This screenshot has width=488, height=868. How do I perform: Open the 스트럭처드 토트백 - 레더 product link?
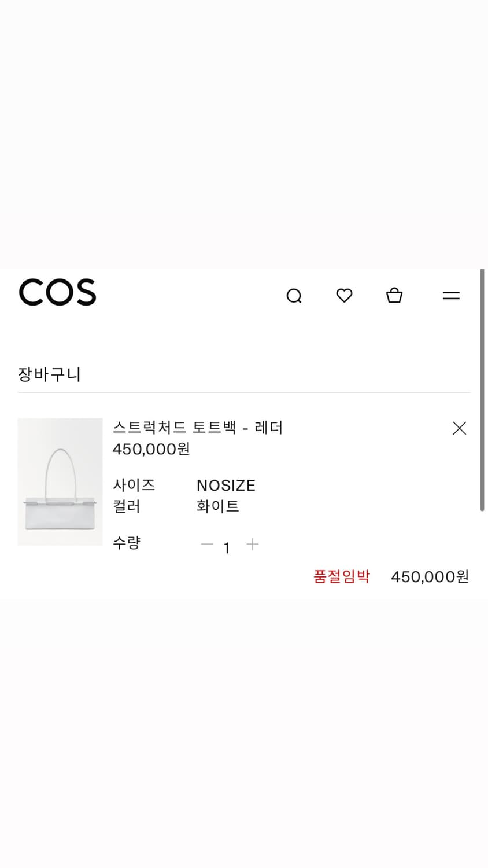[198, 428]
